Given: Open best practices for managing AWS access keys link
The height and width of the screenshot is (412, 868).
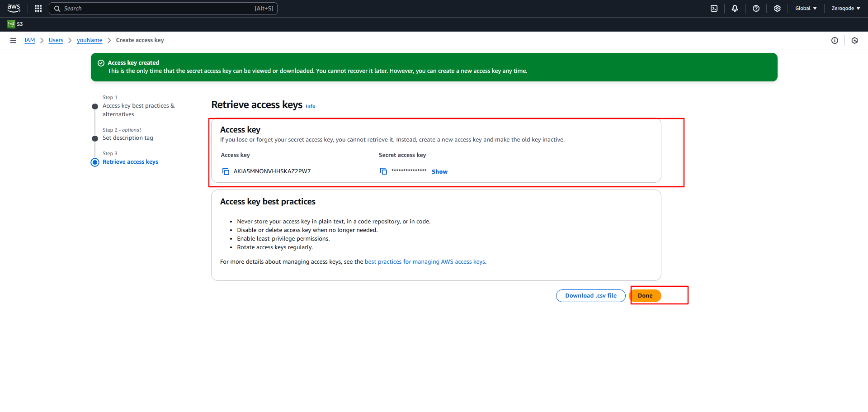Looking at the screenshot, I should [425, 262].
